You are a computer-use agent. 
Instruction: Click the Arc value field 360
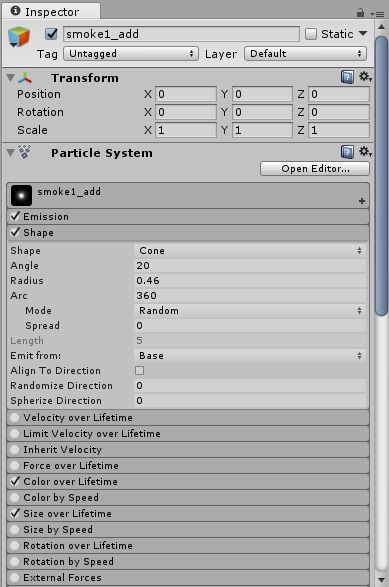coord(250,295)
